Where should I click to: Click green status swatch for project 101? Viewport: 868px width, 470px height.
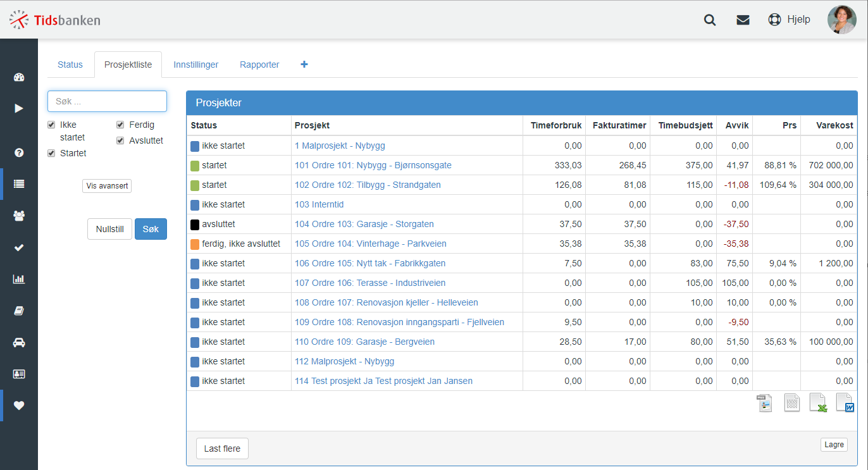[x=195, y=166]
